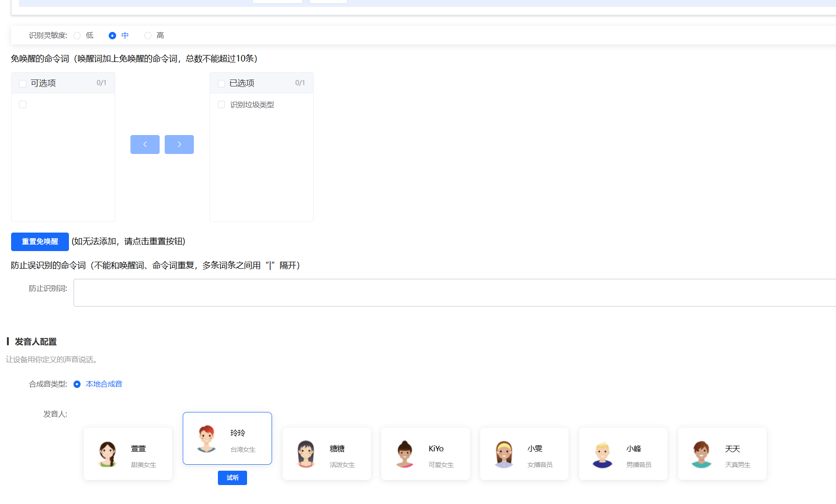
Task: Click the 0/1 counter in 已选项 header
Action: pos(300,83)
